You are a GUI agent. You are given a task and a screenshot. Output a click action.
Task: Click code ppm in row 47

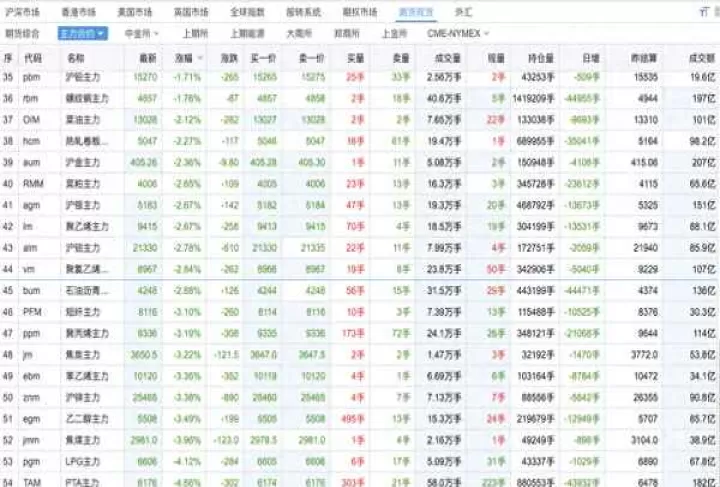pos(31,333)
